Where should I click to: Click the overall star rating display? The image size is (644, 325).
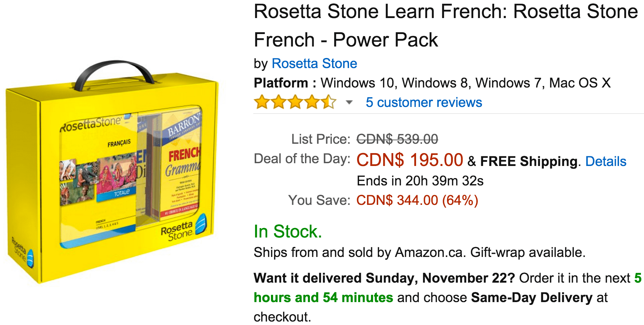[294, 102]
